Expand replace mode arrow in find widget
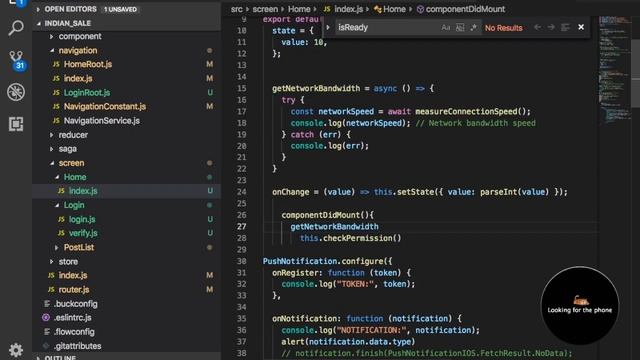The height and width of the screenshot is (360, 640). pos(328,27)
